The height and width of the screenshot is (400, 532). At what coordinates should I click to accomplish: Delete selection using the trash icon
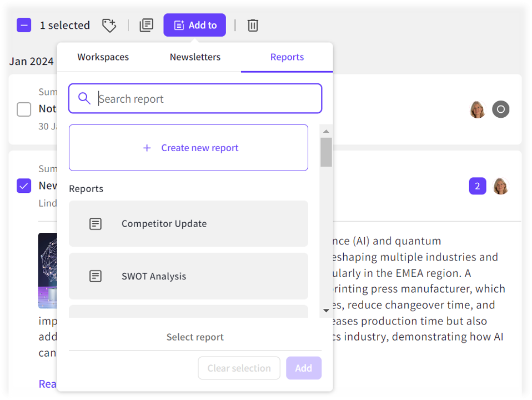(253, 25)
